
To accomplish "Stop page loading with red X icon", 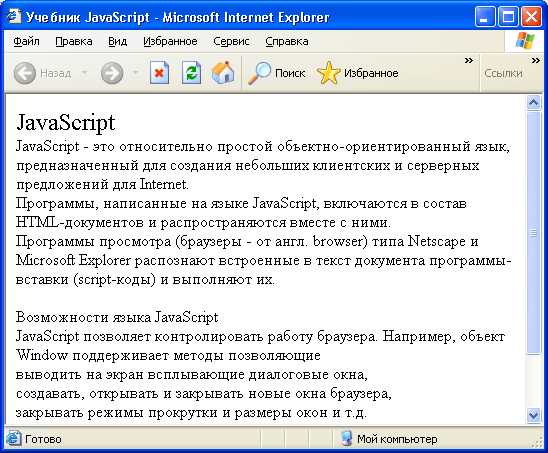I will 159,73.
